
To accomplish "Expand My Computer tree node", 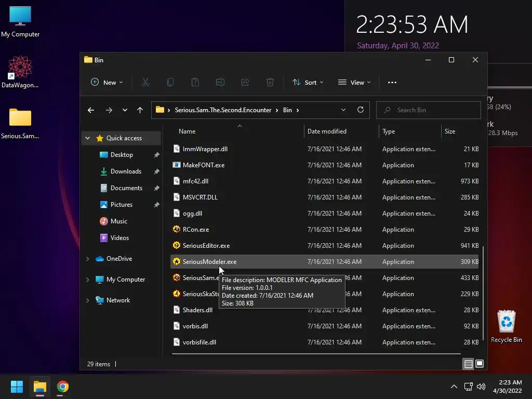I will point(87,280).
